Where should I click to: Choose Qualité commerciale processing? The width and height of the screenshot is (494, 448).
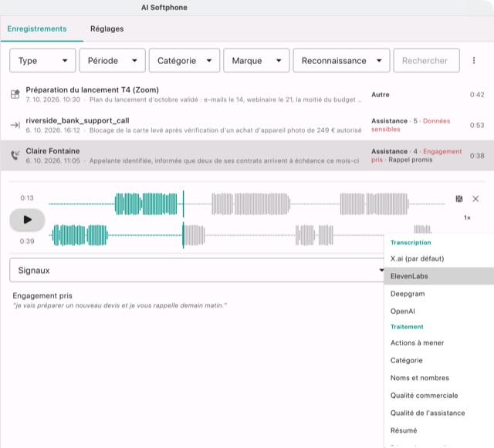[x=439, y=396]
